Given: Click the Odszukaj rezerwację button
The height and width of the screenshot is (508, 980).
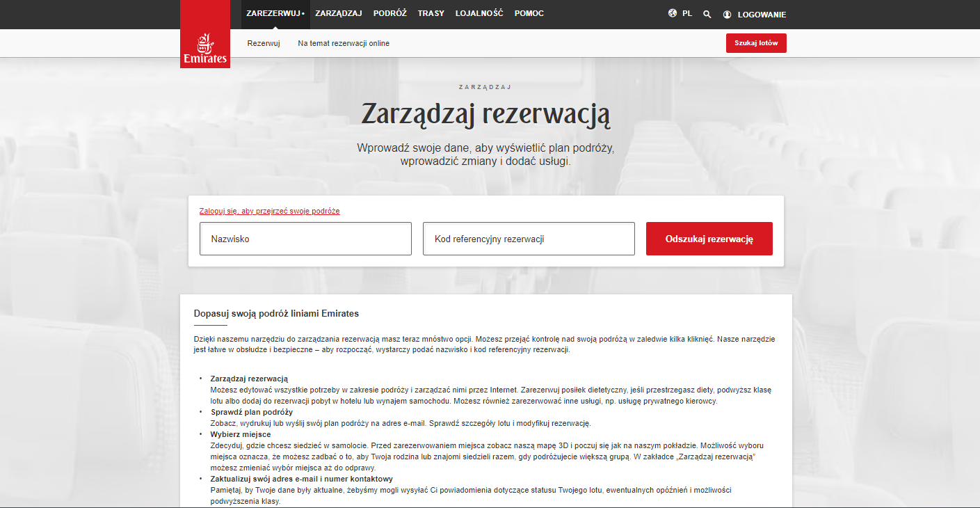Looking at the screenshot, I should click(709, 239).
